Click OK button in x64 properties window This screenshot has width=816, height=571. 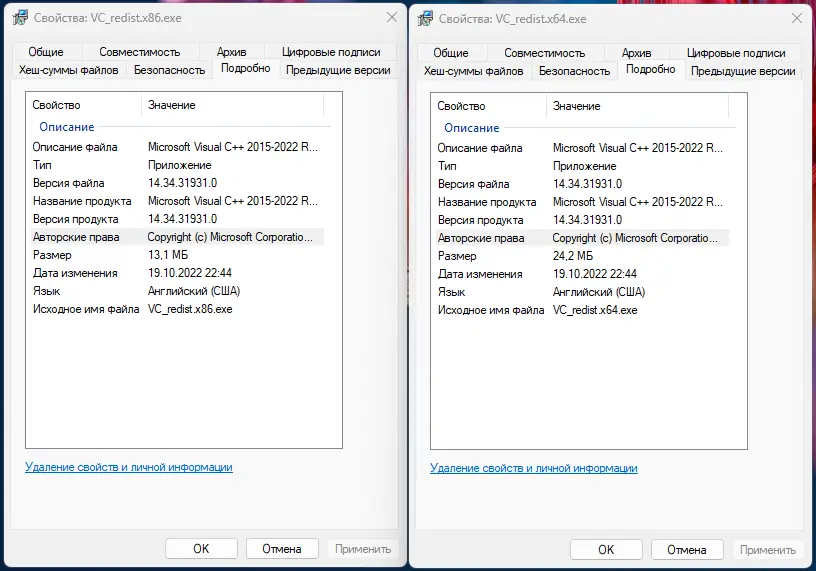tap(606, 550)
